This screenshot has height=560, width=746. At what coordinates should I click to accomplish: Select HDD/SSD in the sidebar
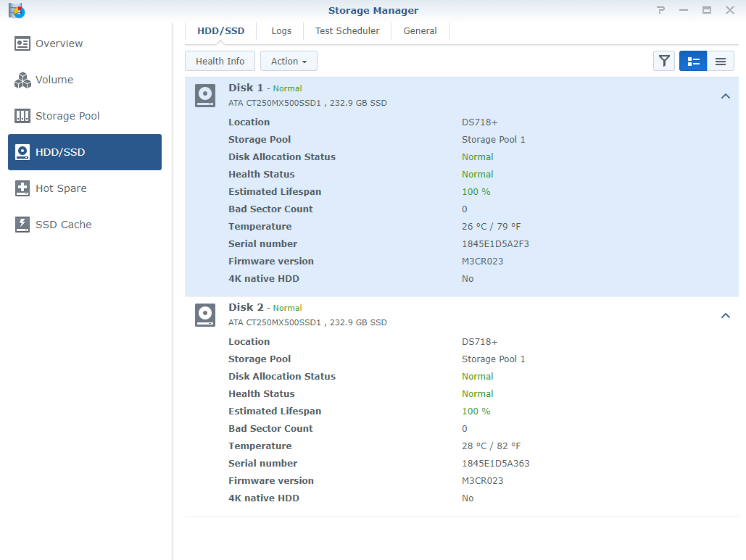[x=85, y=152]
